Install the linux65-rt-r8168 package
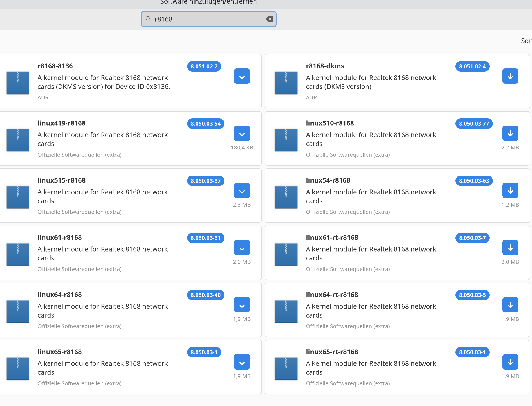 click(x=510, y=362)
